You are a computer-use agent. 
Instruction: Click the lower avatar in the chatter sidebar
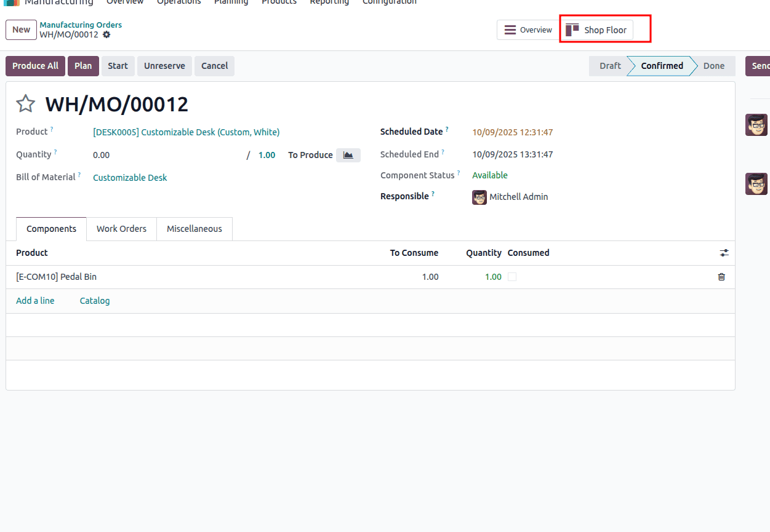tap(756, 183)
